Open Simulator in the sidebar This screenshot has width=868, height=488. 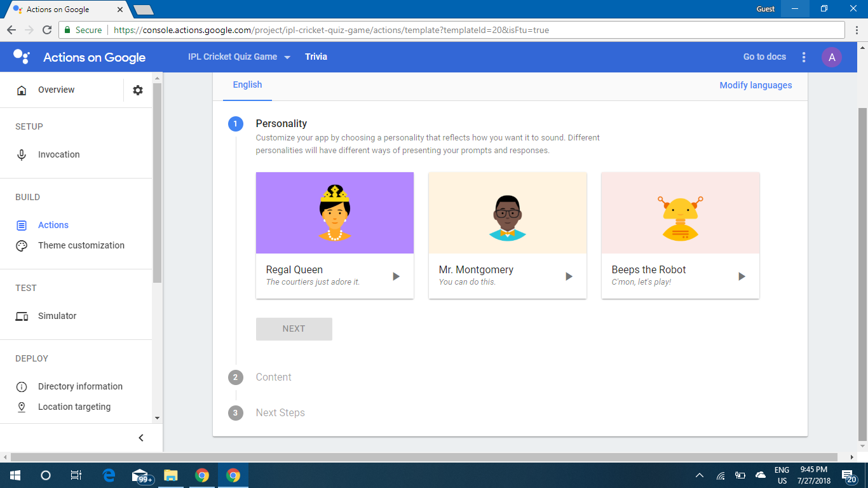click(x=57, y=316)
